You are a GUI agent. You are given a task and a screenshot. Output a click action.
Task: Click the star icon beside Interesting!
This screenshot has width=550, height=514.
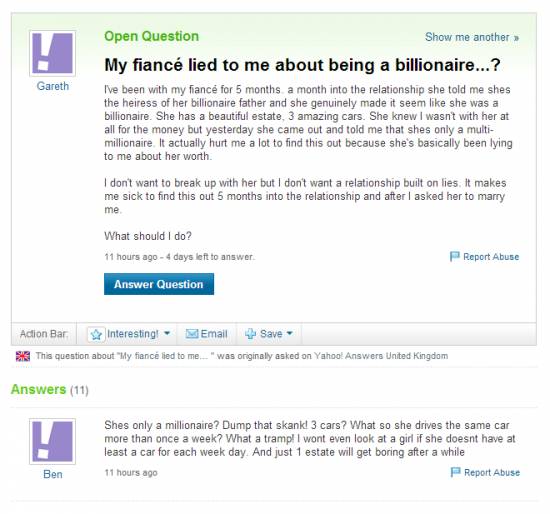(x=96, y=334)
